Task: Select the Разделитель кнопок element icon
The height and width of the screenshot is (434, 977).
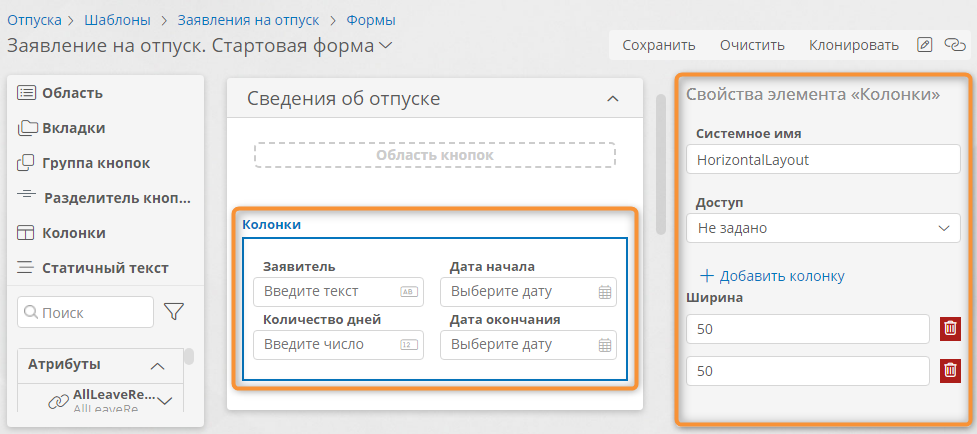Action: [x=26, y=194]
